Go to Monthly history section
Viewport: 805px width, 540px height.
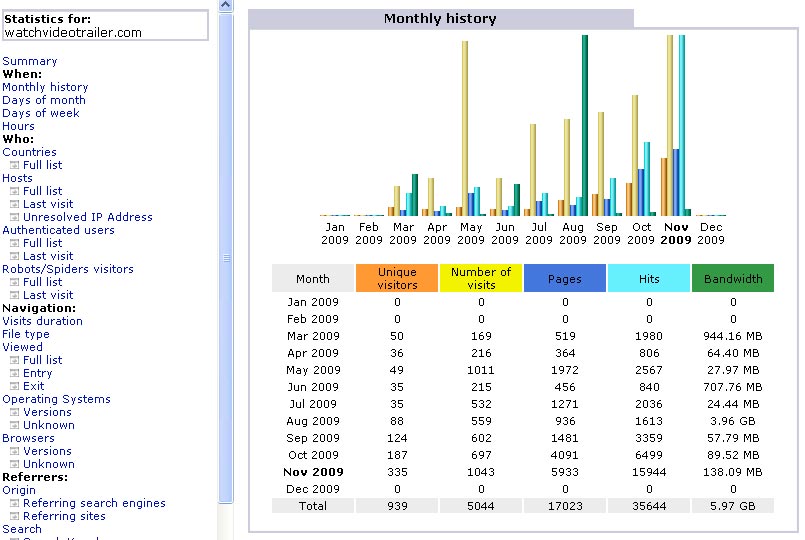coord(45,87)
